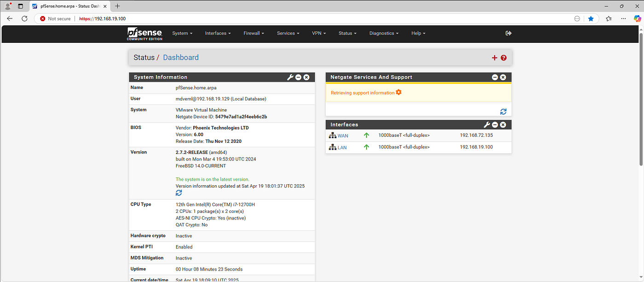Bookmark page with the star icon
The height and width of the screenshot is (282, 644).
click(x=591, y=18)
